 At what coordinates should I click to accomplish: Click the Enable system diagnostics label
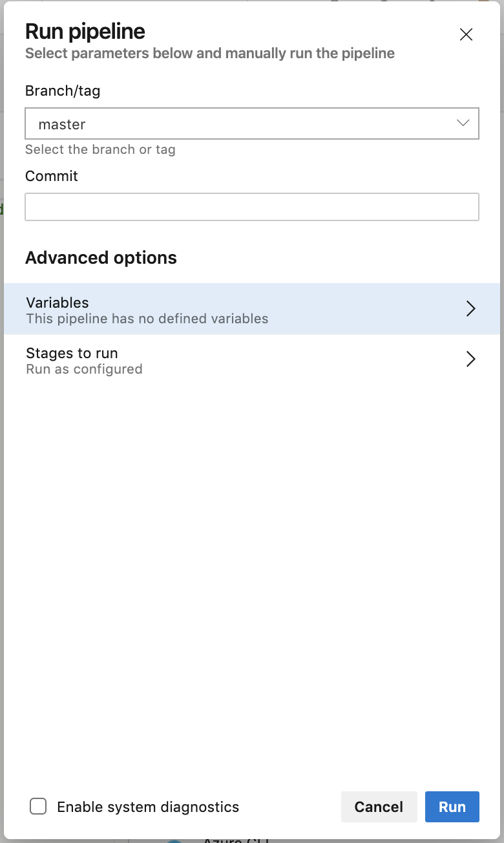[x=148, y=807]
